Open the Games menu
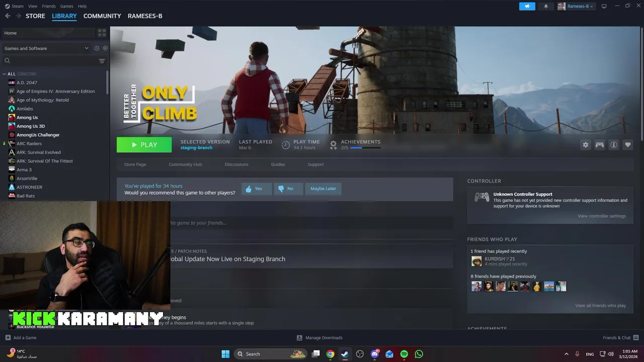644x362 pixels. click(x=66, y=6)
